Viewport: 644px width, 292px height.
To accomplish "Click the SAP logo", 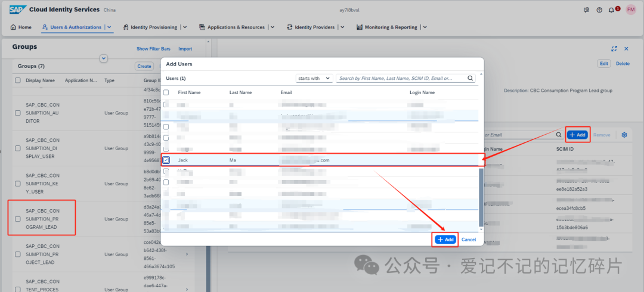I will tap(18, 10).
